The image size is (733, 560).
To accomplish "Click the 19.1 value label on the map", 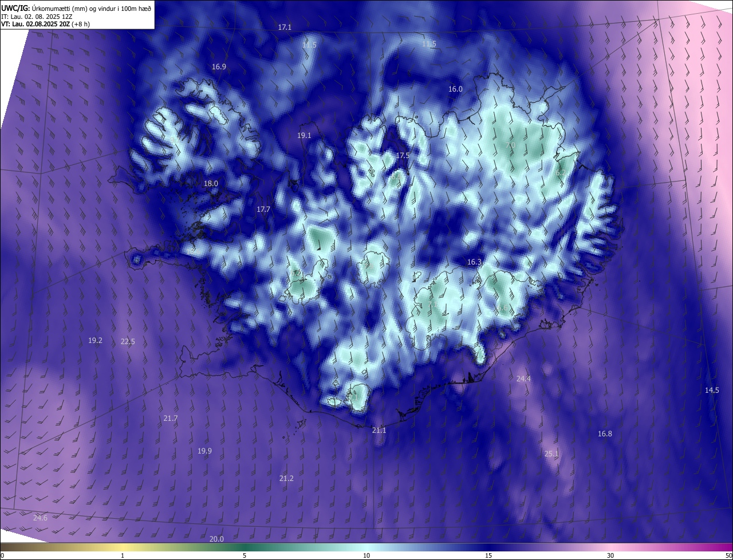I will tap(304, 136).
